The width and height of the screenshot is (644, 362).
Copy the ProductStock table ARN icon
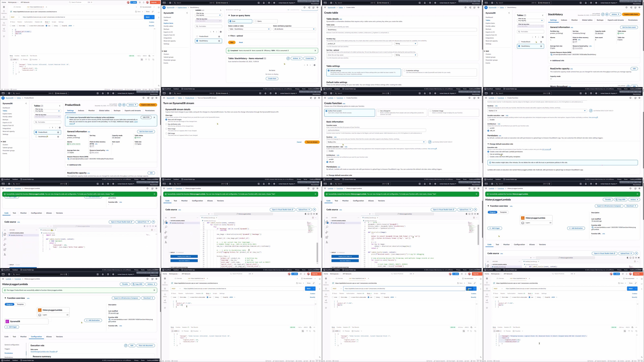click(x=68, y=159)
